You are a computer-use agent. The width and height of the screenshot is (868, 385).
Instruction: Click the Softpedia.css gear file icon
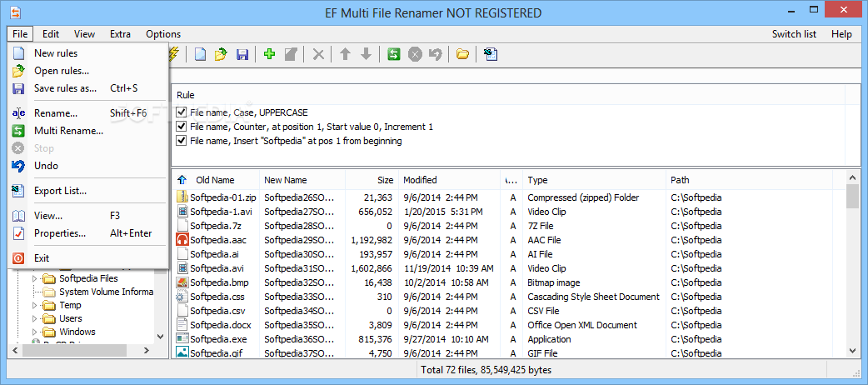pyautogui.click(x=182, y=297)
